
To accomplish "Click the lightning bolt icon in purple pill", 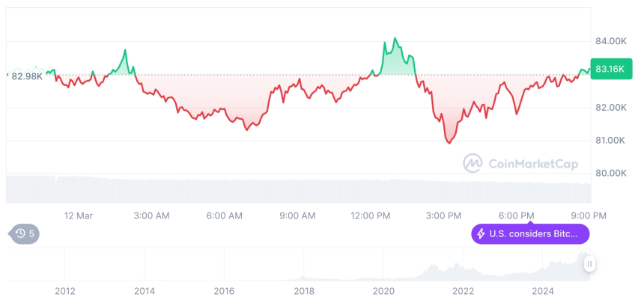I will [481, 234].
